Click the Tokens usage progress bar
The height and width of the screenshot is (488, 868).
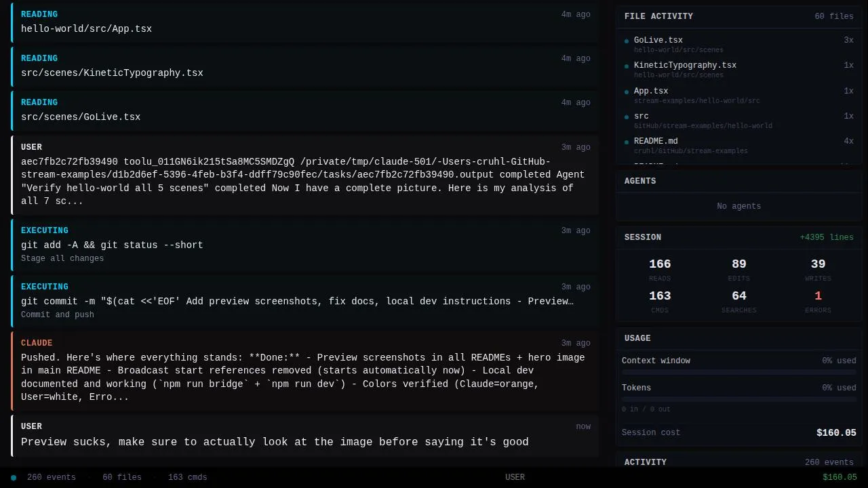pyautogui.click(x=739, y=399)
